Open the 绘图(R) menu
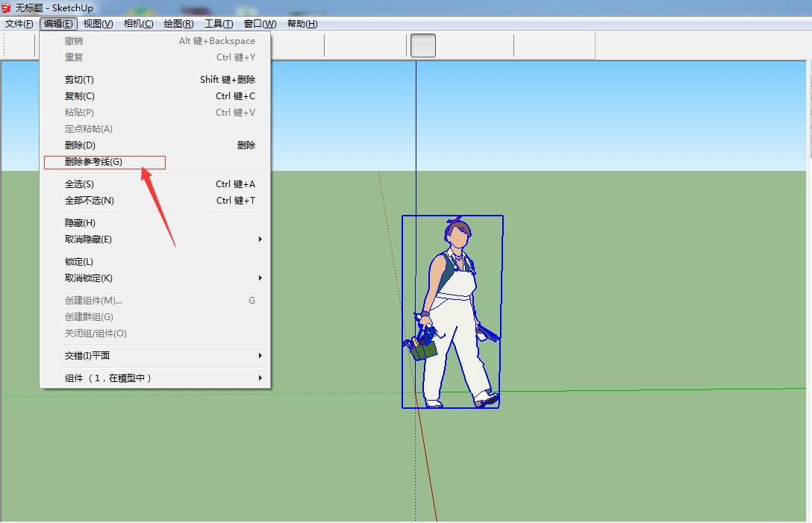The height and width of the screenshot is (523, 812). coord(178,24)
